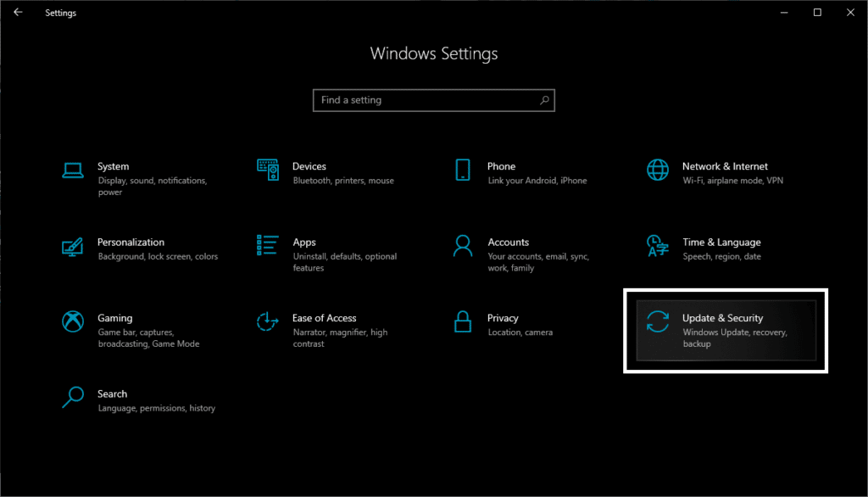Click the "Settings" window title text
This screenshot has height=497, width=868.
click(x=61, y=13)
